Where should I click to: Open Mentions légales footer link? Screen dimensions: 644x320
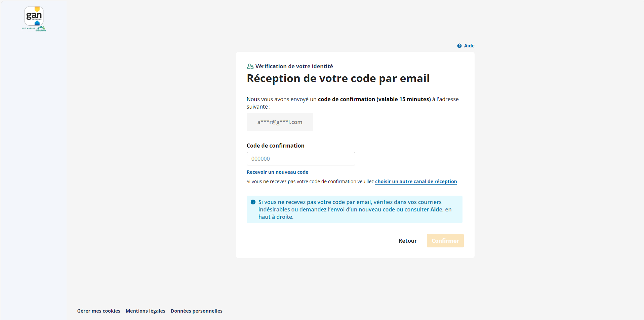click(x=146, y=311)
